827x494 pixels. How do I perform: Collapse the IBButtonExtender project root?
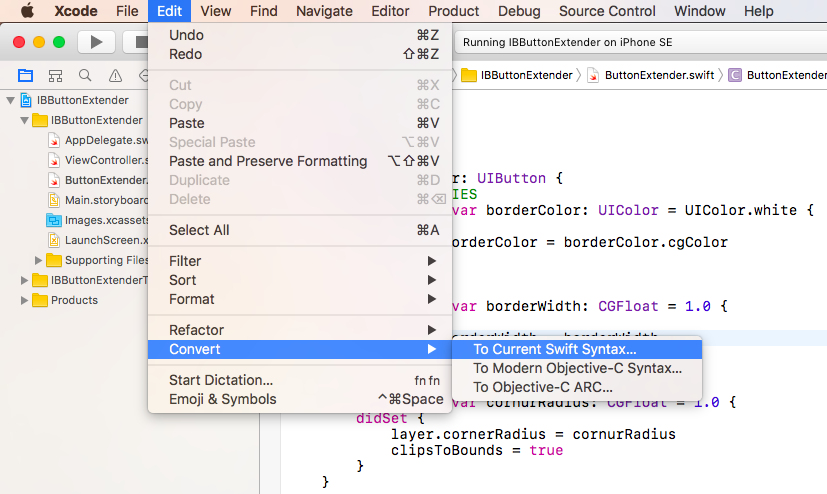pyautogui.click(x=10, y=100)
